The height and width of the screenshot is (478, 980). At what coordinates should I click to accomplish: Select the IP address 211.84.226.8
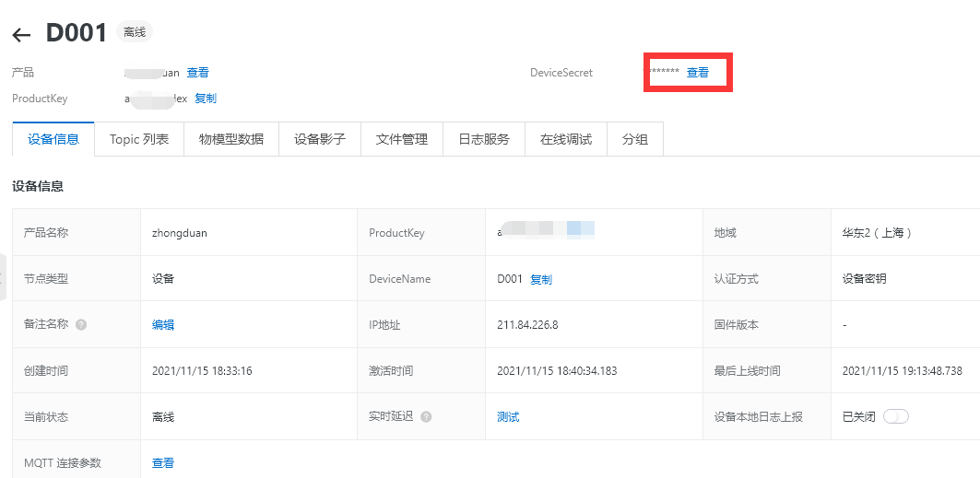pos(527,324)
